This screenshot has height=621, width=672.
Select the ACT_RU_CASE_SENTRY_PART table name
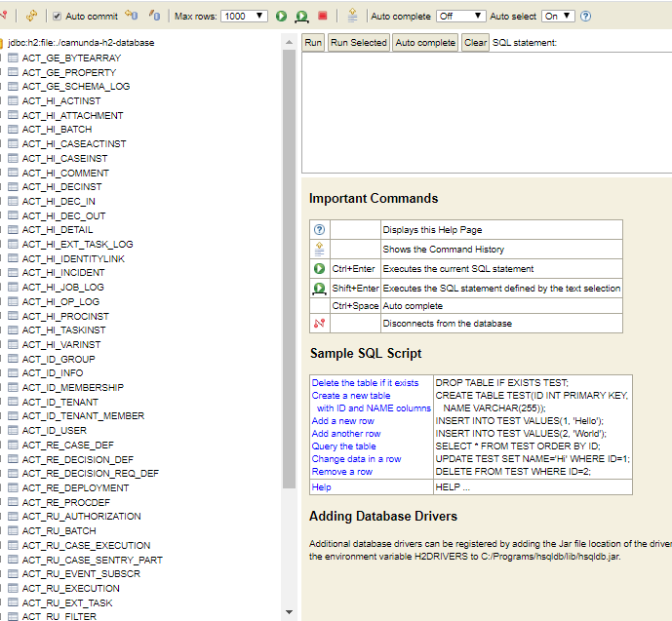(x=92, y=560)
